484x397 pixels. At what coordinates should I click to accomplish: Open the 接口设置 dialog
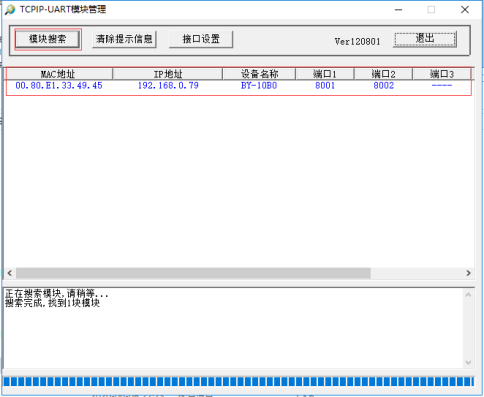[201, 39]
